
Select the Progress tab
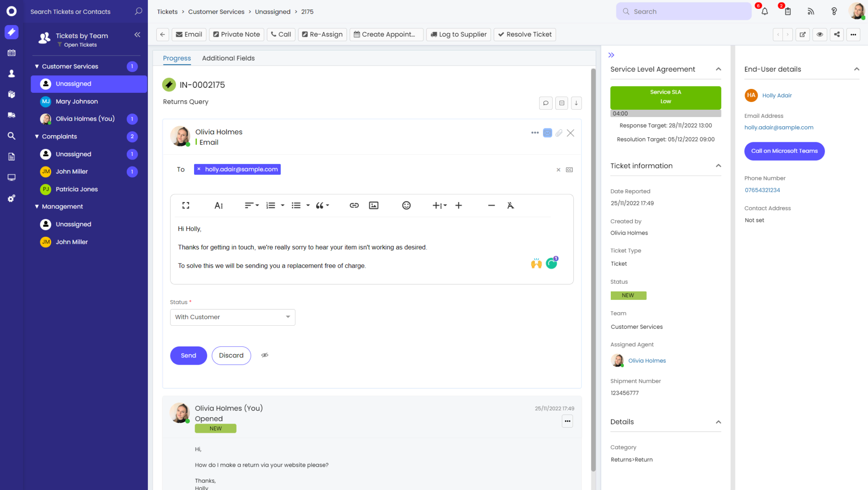click(x=177, y=58)
